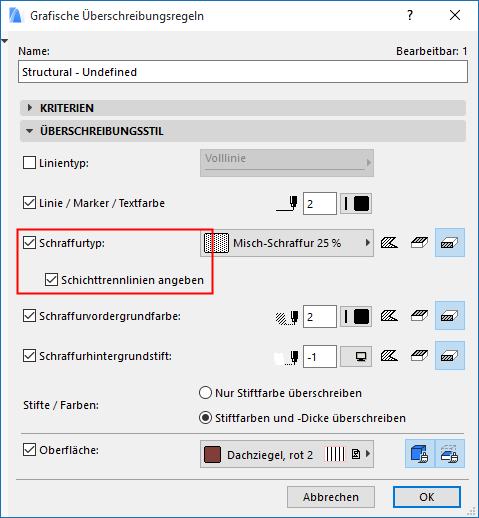Select cover fill icon for Schraffurhintergrundstift

[419, 356]
